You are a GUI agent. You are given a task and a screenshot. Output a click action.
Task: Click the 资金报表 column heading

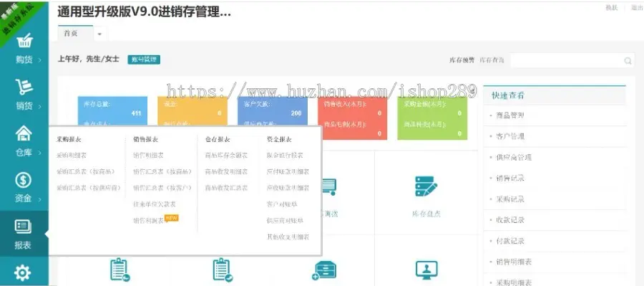pos(279,140)
